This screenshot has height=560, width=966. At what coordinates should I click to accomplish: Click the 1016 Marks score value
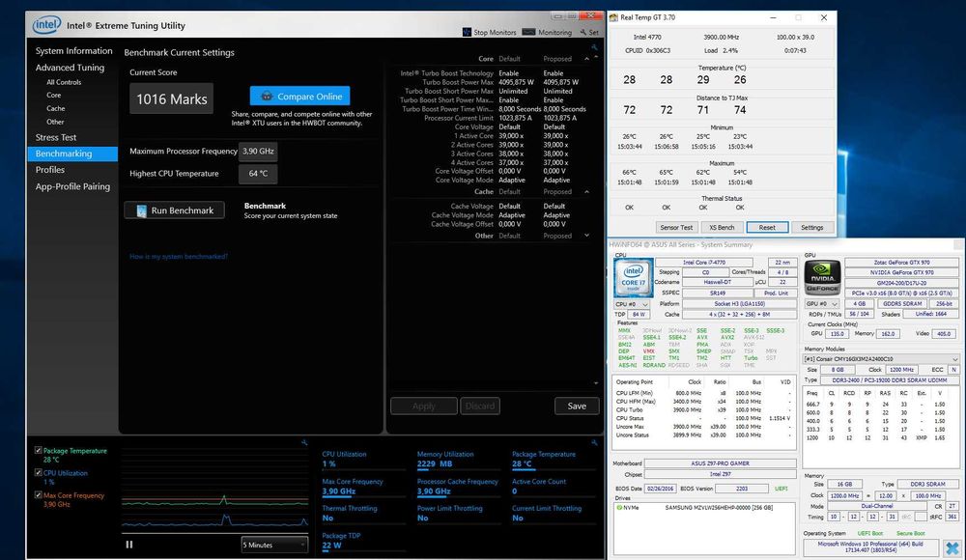coord(171,98)
